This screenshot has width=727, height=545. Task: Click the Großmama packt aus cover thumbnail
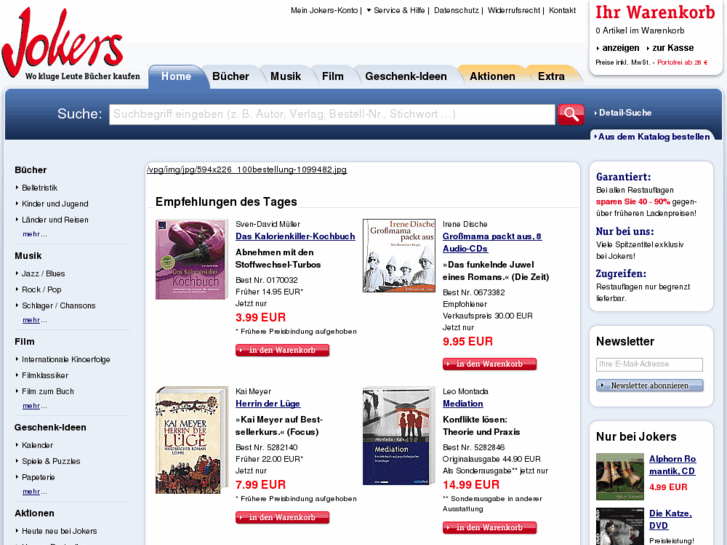tap(399, 256)
